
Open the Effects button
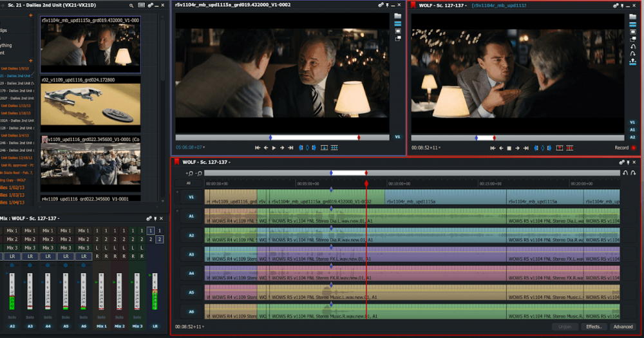point(594,327)
